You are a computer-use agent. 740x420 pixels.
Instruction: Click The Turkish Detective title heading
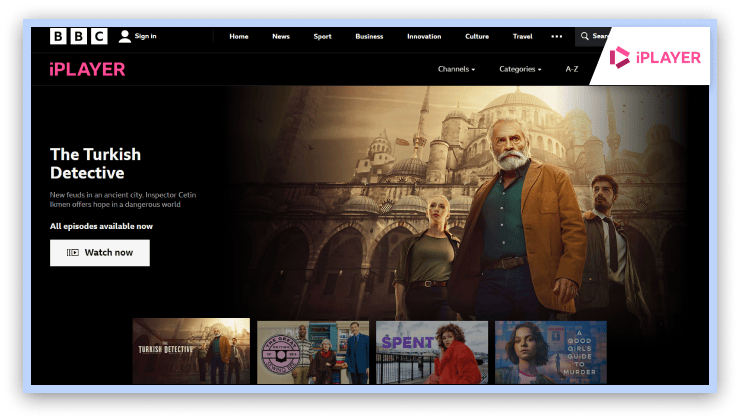95,163
